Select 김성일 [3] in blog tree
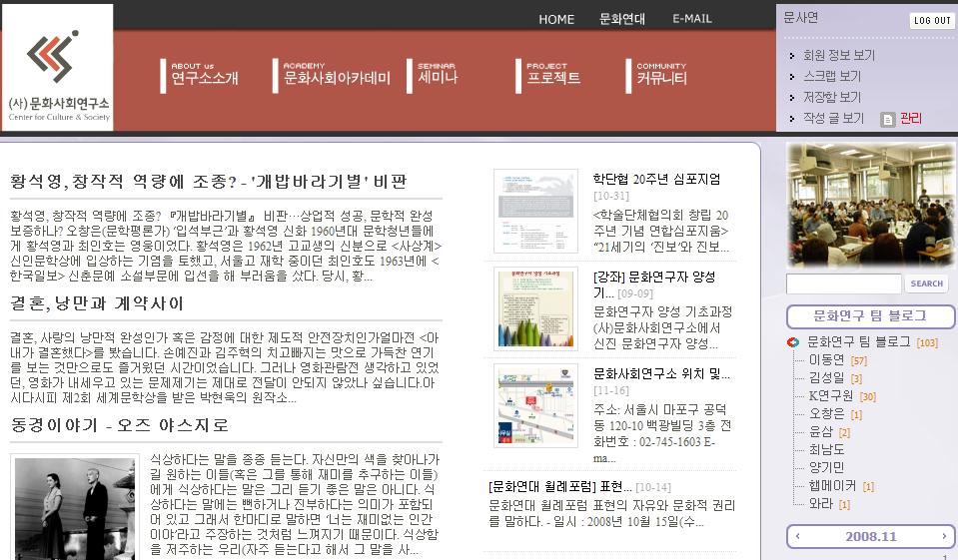Screen dimensions: 958x560 pyautogui.click(x=835, y=378)
